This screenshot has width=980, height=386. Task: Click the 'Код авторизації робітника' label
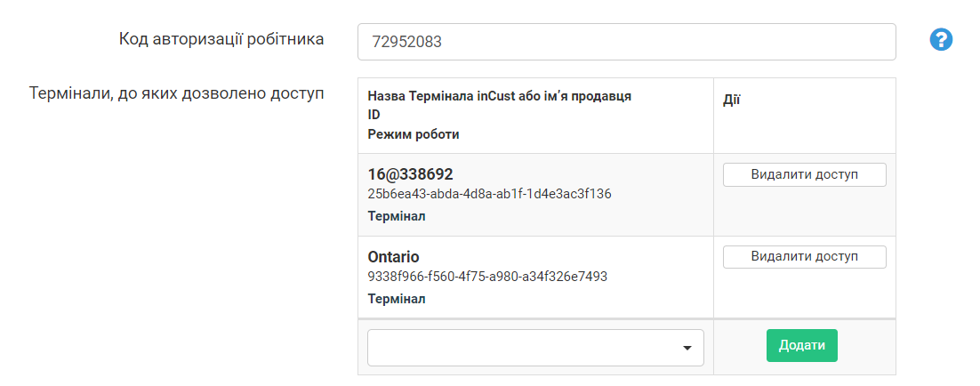click(x=221, y=39)
